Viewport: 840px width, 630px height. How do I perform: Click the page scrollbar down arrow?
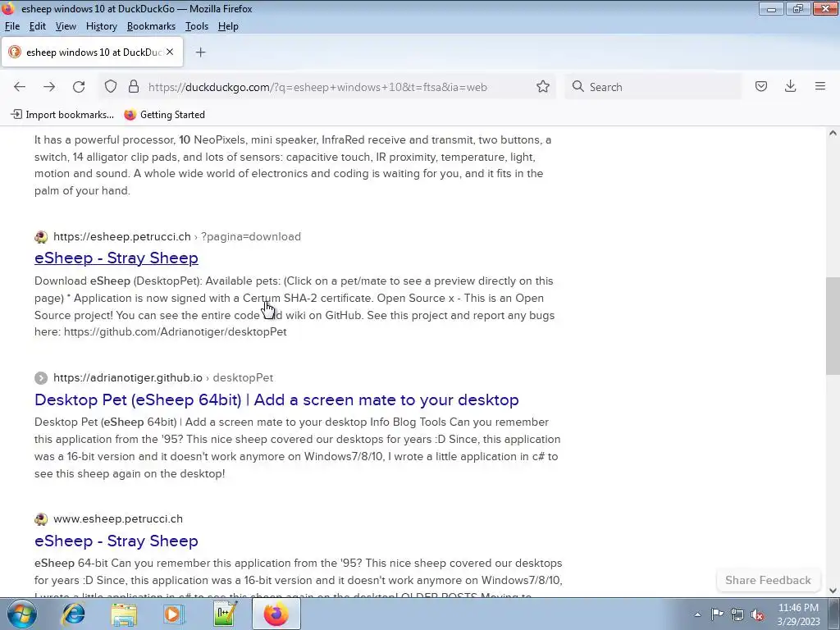(833, 591)
